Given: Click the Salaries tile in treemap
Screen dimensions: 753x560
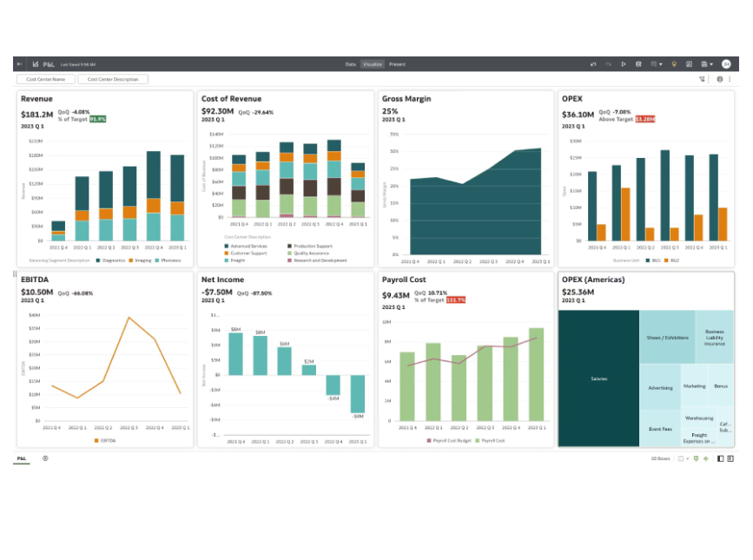Looking at the screenshot, I should pos(599,379).
